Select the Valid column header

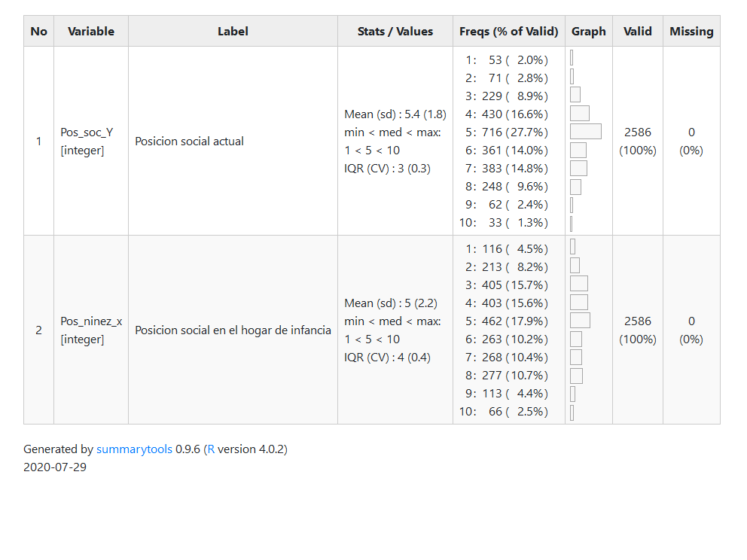638,32
